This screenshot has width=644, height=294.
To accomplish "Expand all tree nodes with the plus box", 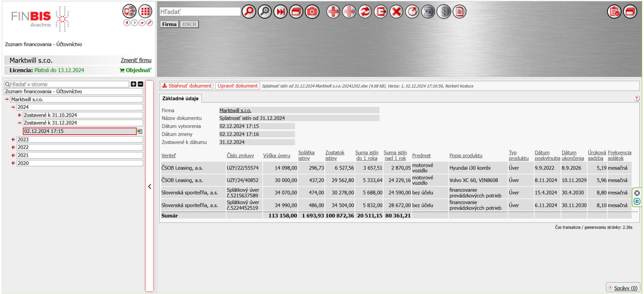I will (x=133, y=84).
